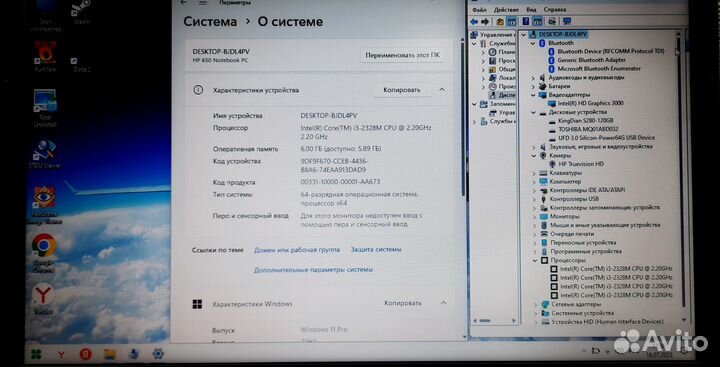Open the STDU Viewer desktop icon
The width and height of the screenshot is (720, 367).
45,153
